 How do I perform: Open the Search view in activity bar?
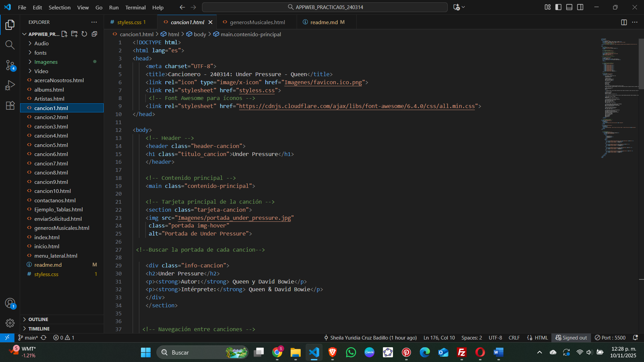pos(10,45)
